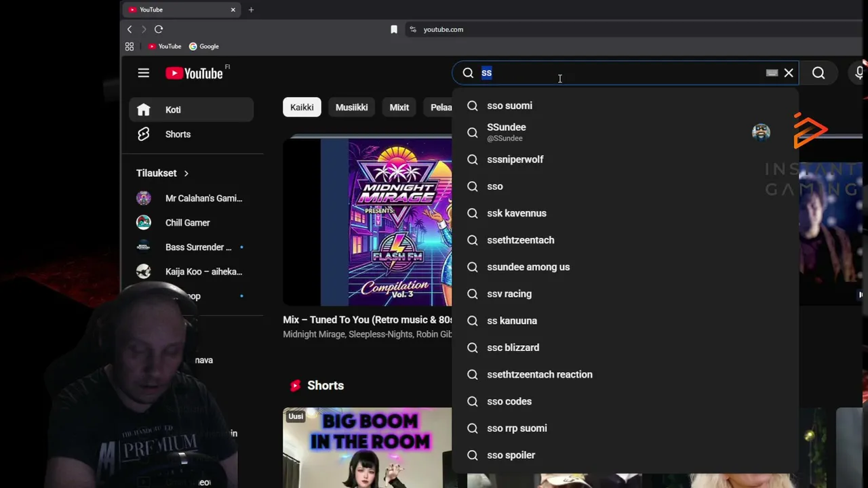Choose the "sso suomi" suggestion
The width and height of the screenshot is (868, 488).
[625, 106]
